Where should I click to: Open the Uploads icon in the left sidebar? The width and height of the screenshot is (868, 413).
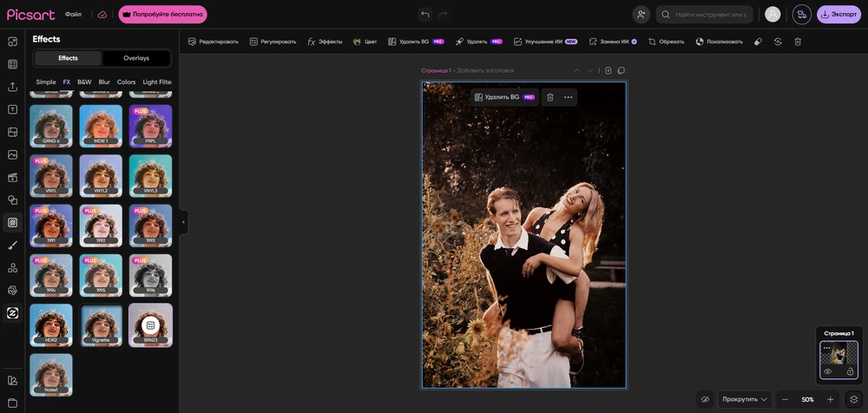pos(13,87)
